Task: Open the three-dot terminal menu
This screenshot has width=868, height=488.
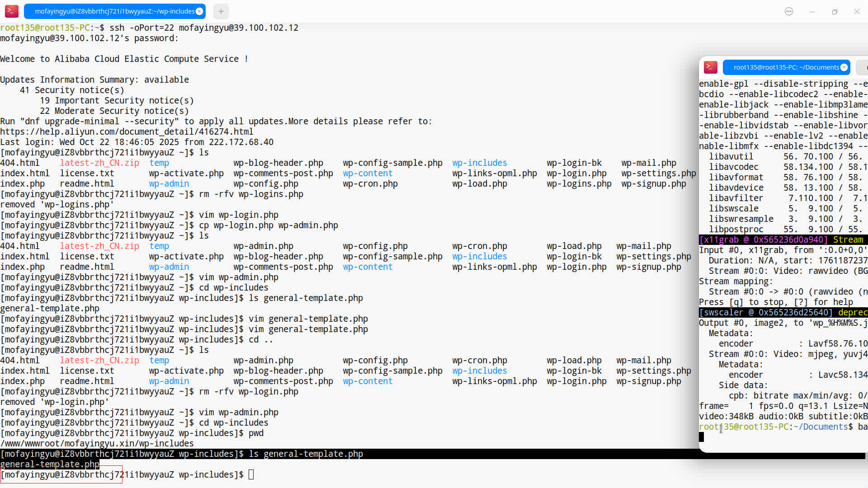Action: [789, 12]
